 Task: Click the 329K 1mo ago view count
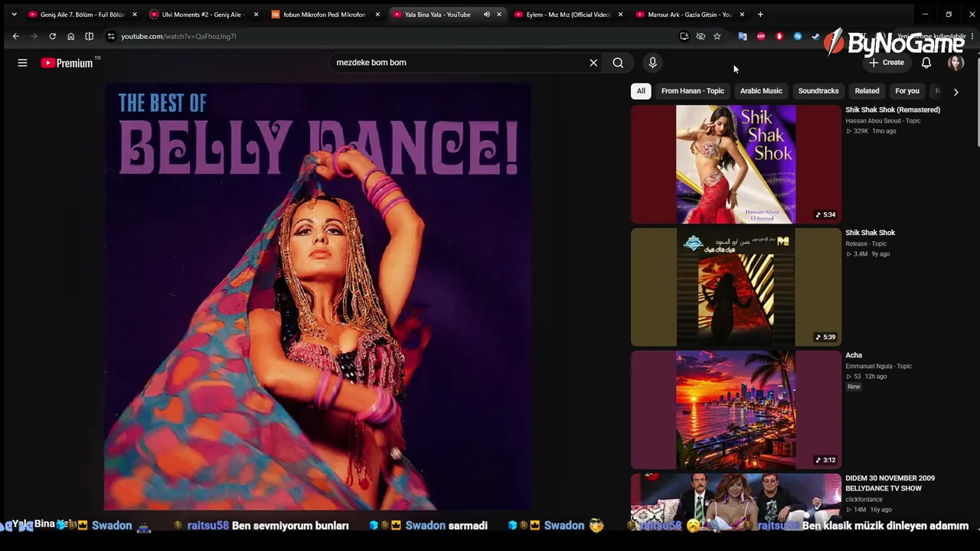(x=871, y=131)
